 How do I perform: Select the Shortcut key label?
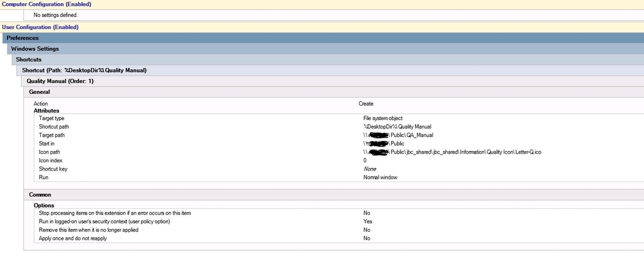pyautogui.click(x=53, y=169)
